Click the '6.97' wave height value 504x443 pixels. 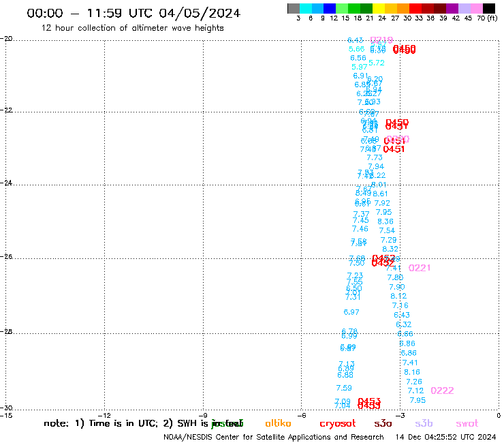tap(351, 311)
